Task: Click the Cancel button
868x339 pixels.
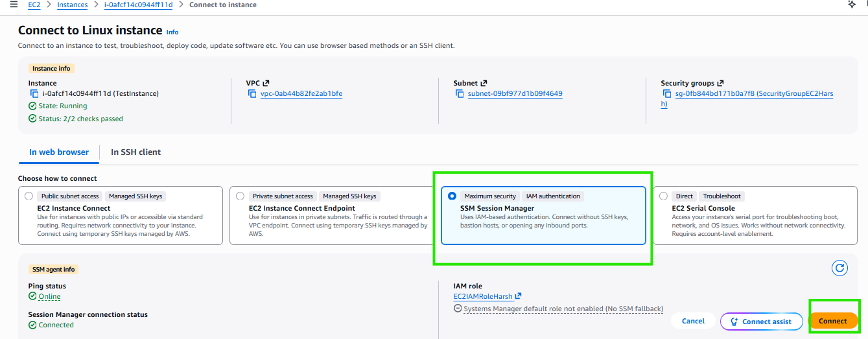Action: pos(693,321)
